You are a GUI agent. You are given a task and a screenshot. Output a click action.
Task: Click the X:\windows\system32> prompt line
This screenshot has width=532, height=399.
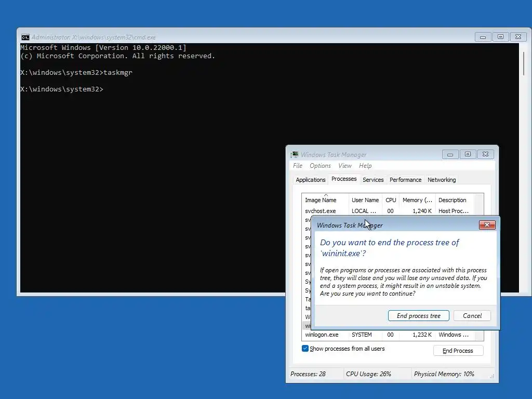tap(62, 89)
